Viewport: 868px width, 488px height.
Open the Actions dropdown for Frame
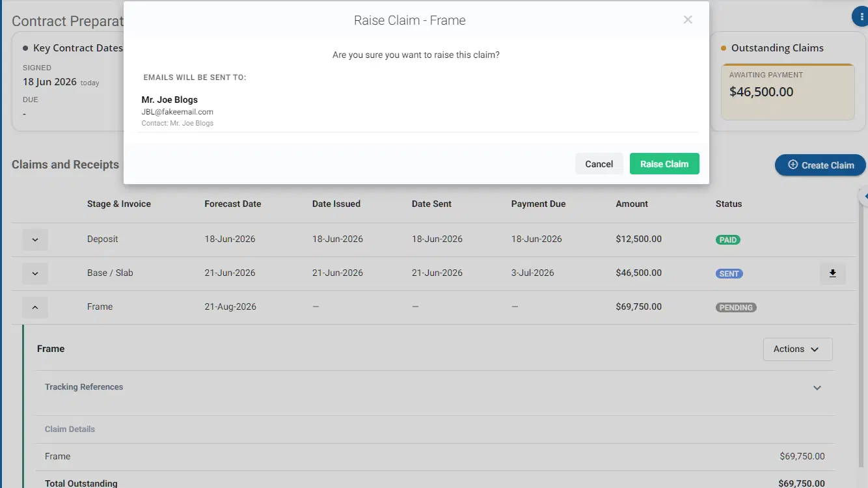tap(798, 349)
